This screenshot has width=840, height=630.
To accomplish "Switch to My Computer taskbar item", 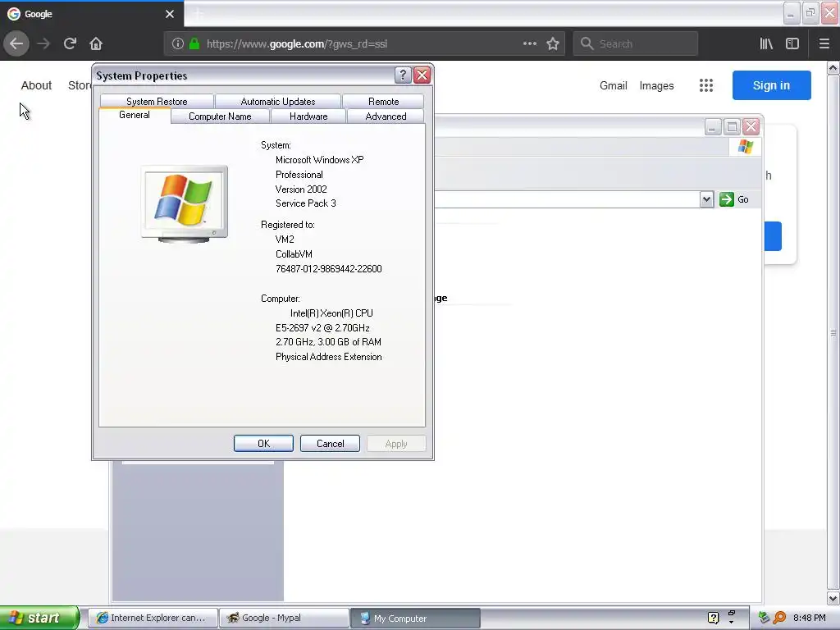I will pos(415,618).
